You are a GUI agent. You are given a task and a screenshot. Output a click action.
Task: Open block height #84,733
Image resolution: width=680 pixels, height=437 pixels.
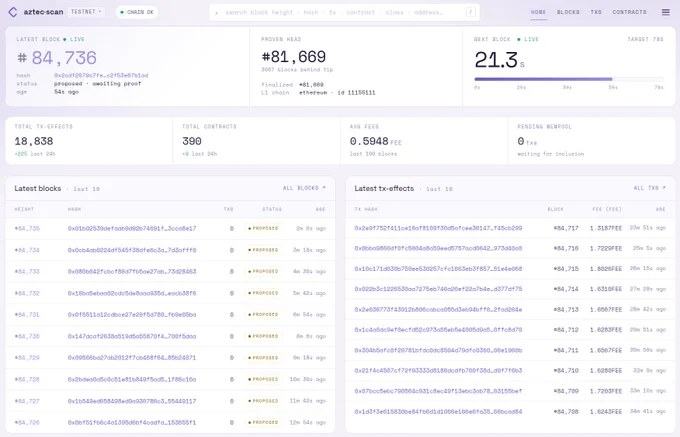point(27,271)
